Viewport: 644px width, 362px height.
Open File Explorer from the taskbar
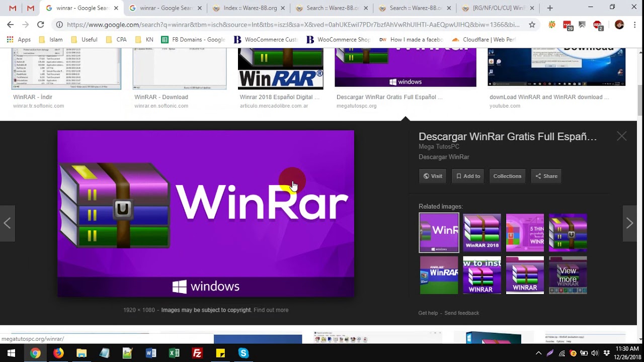coord(82,353)
